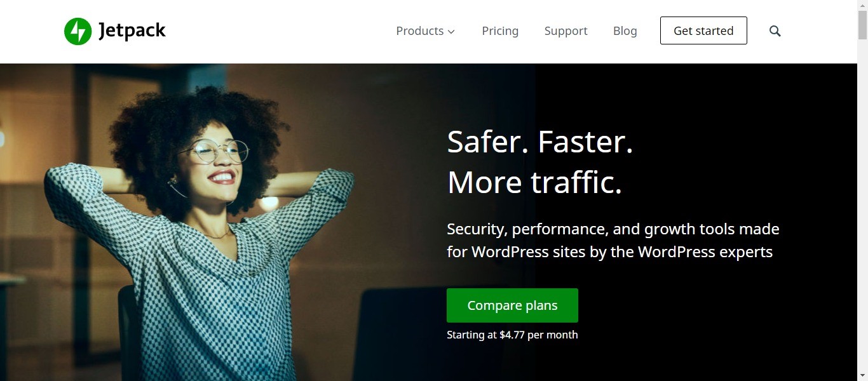Go to the Pricing page
868x381 pixels.
point(500,30)
